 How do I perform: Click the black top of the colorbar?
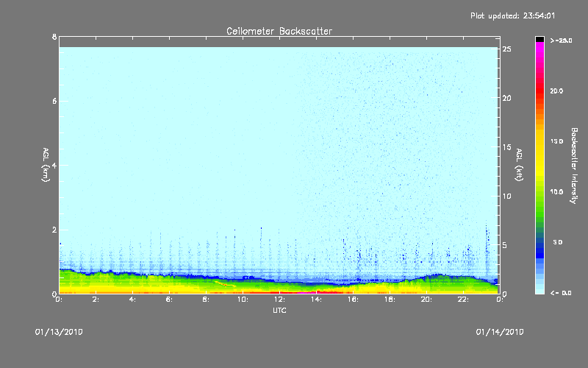[x=539, y=39]
